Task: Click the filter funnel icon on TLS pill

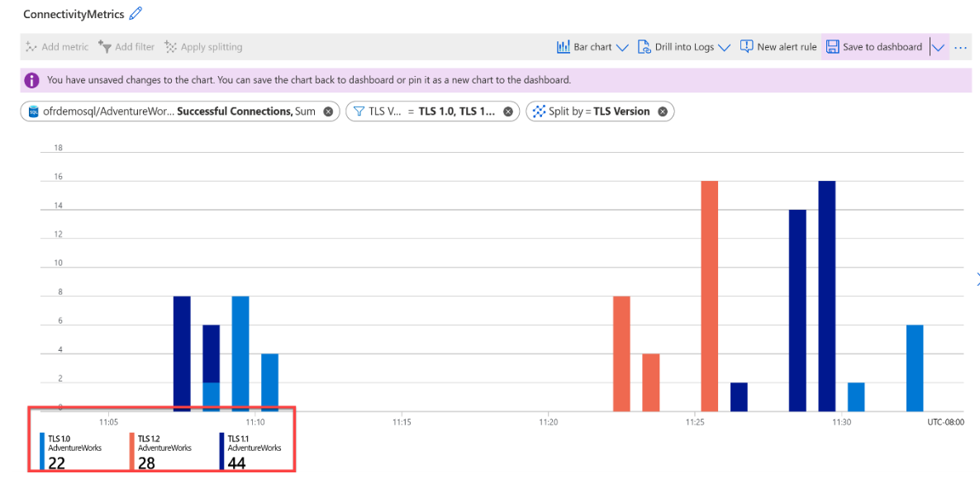Action: point(359,110)
